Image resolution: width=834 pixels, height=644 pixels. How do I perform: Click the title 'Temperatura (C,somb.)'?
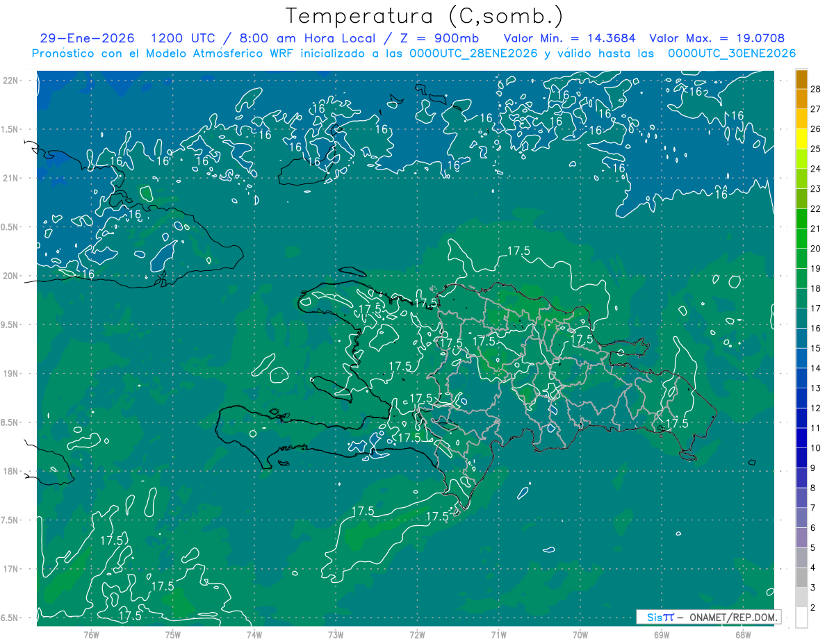tap(423, 17)
